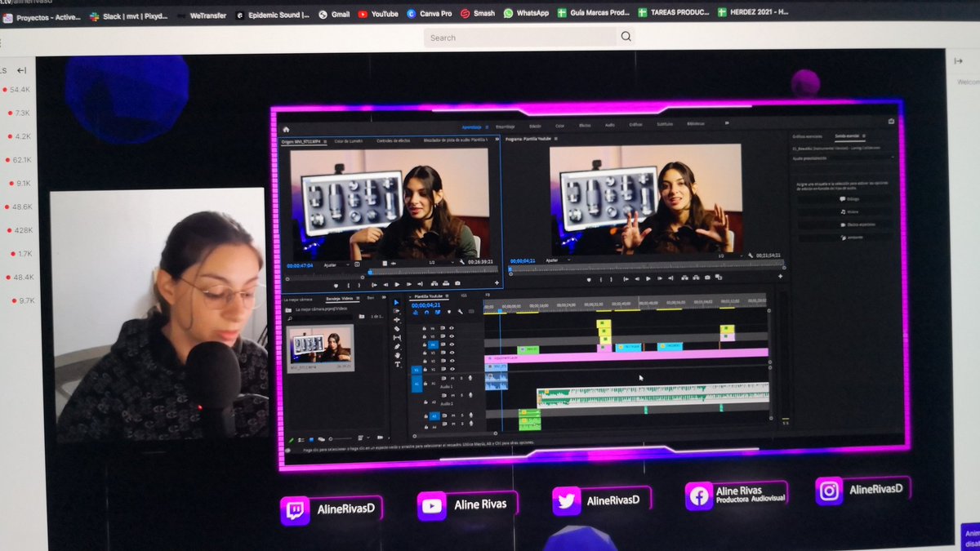The width and height of the screenshot is (980, 551).
Task: Open Controles de efectos tab
Action: click(x=393, y=140)
